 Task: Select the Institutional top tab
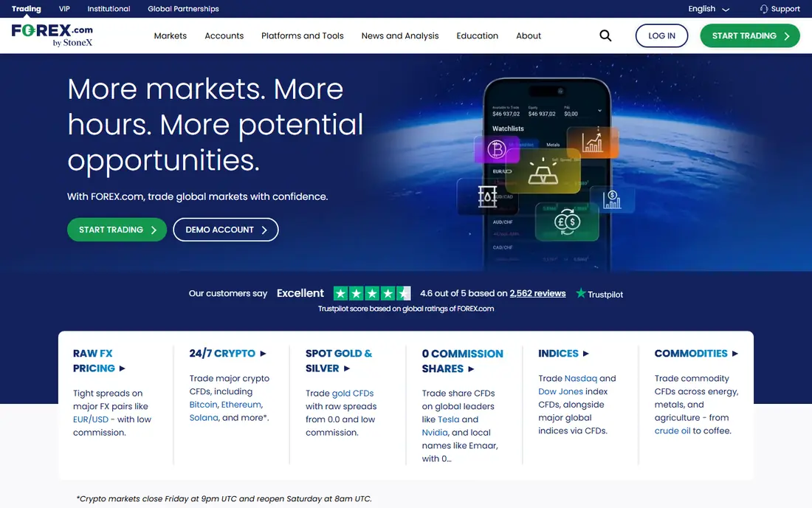(109, 9)
